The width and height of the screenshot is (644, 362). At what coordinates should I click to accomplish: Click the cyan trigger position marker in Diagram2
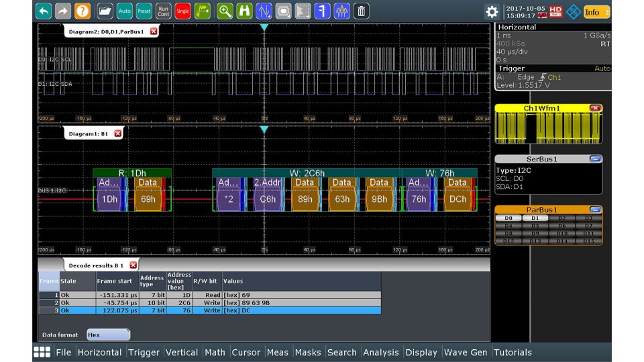click(264, 27)
